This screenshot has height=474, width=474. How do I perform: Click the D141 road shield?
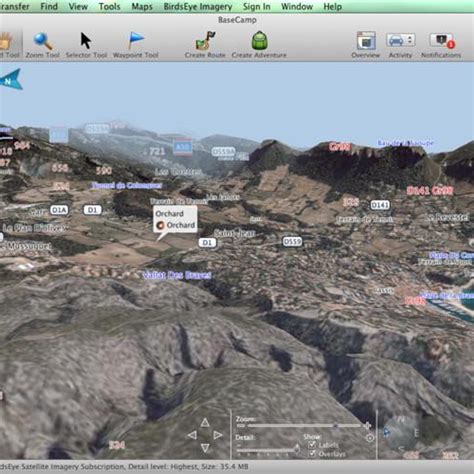(380, 205)
